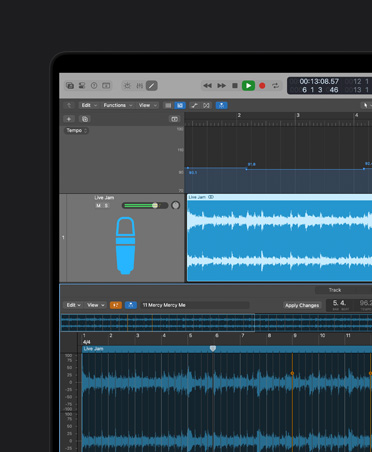The image size is (372, 452).
Task: Click the Live Jam region header in editor
Action: point(227,349)
